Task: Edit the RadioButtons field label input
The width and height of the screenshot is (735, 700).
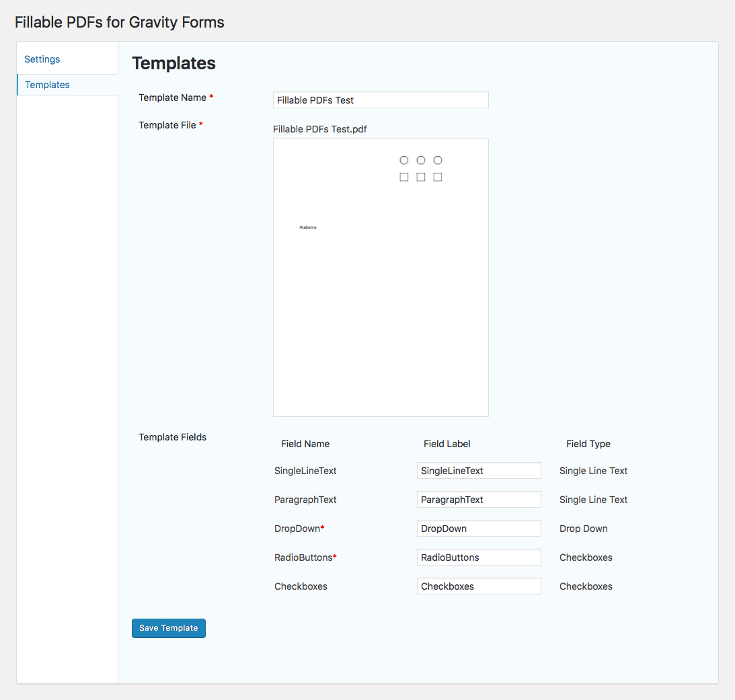Action: click(479, 557)
